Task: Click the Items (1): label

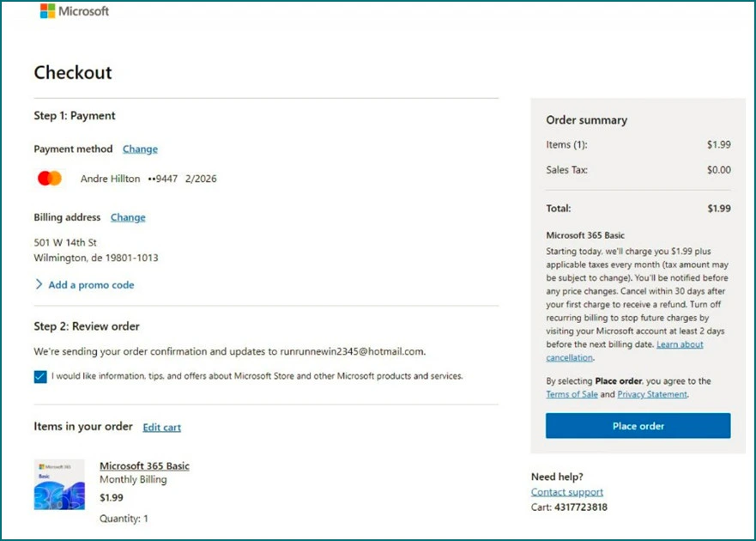Action: [x=566, y=145]
